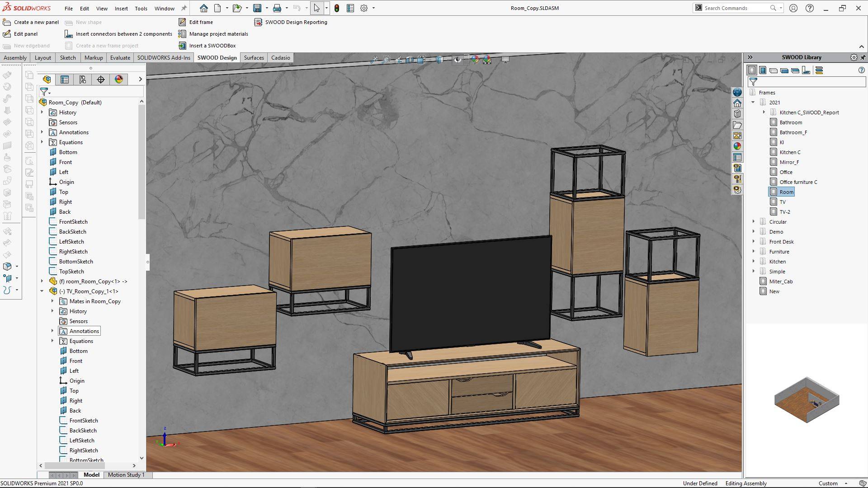Open the Appearances task pane icon

click(x=737, y=146)
